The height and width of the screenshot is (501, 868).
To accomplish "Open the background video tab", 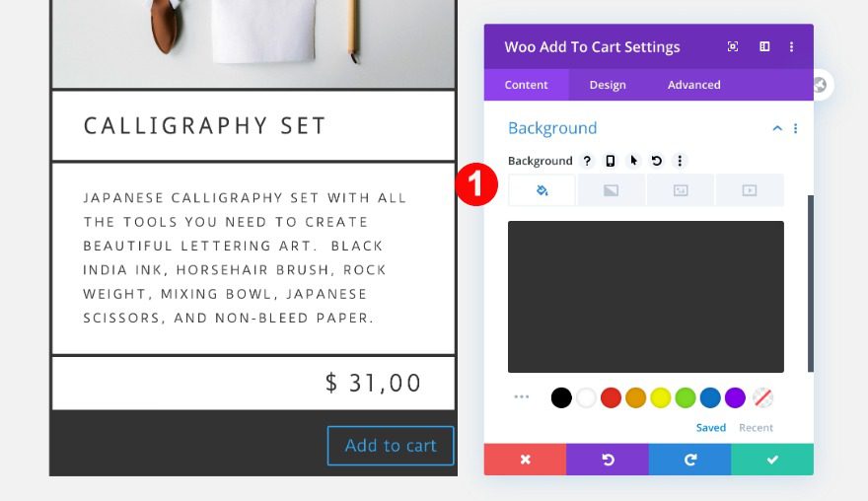I will click(x=750, y=190).
